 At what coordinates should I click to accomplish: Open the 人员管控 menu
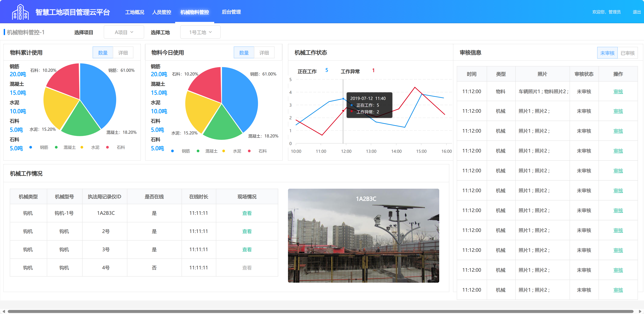click(162, 12)
